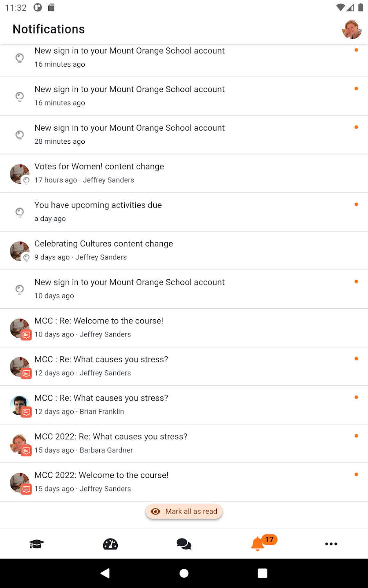The width and height of the screenshot is (368, 588).
Task: Click unread dot on upcoming activities notification
Action: tap(357, 205)
